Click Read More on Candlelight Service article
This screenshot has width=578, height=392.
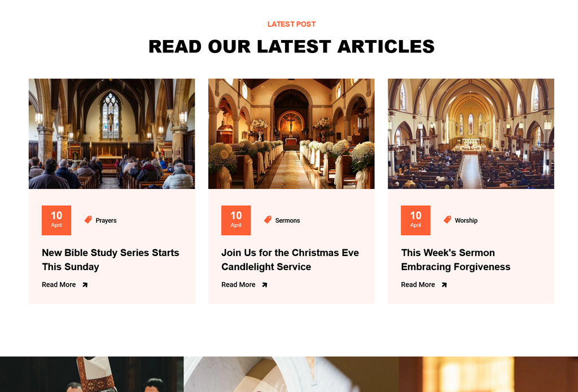pos(238,284)
